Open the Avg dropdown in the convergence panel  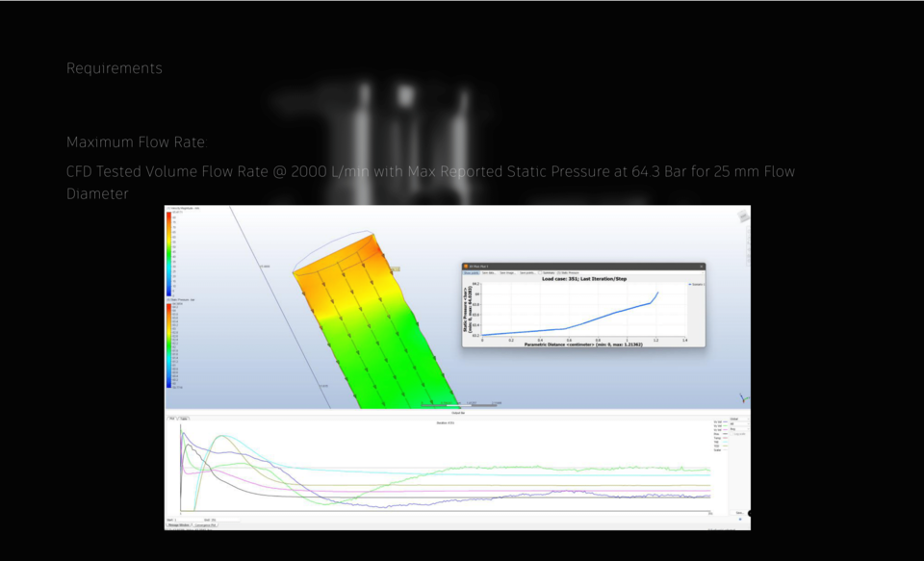pos(739,429)
